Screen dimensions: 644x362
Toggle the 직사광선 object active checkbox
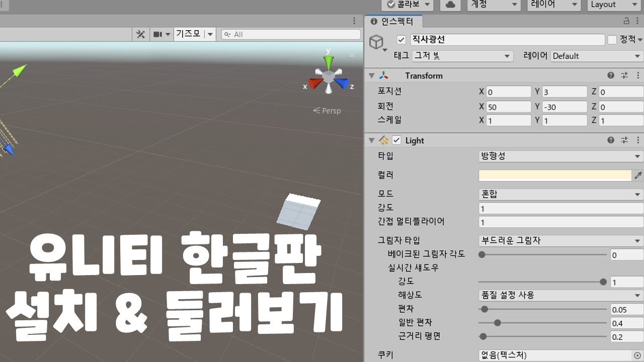[401, 40]
